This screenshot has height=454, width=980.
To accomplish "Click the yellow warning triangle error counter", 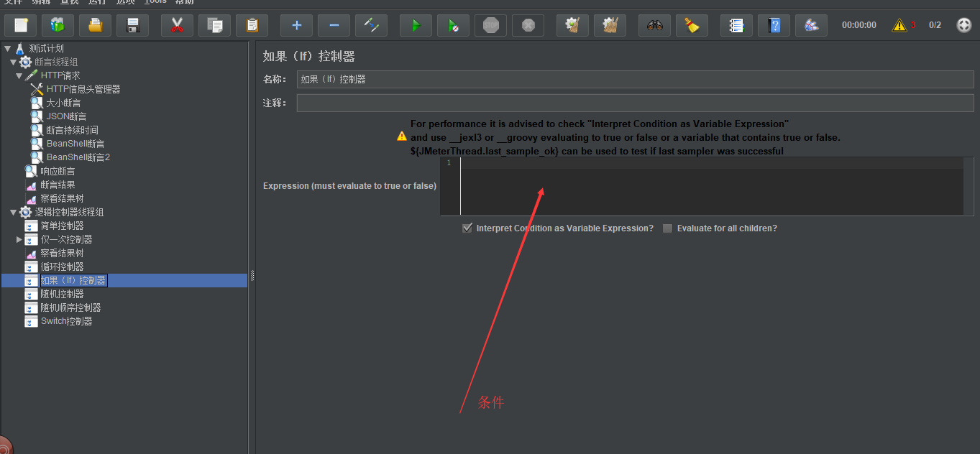I will (x=899, y=25).
